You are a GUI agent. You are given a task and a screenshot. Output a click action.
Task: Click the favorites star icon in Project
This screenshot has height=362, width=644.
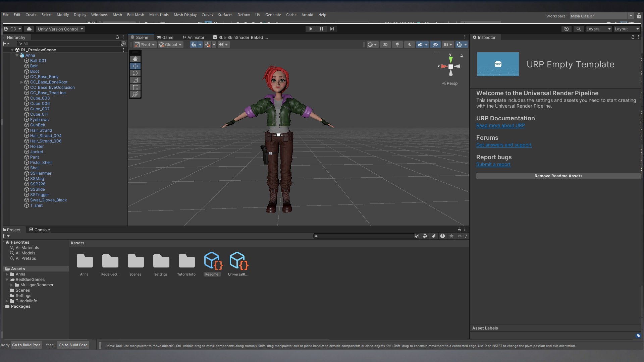451,236
